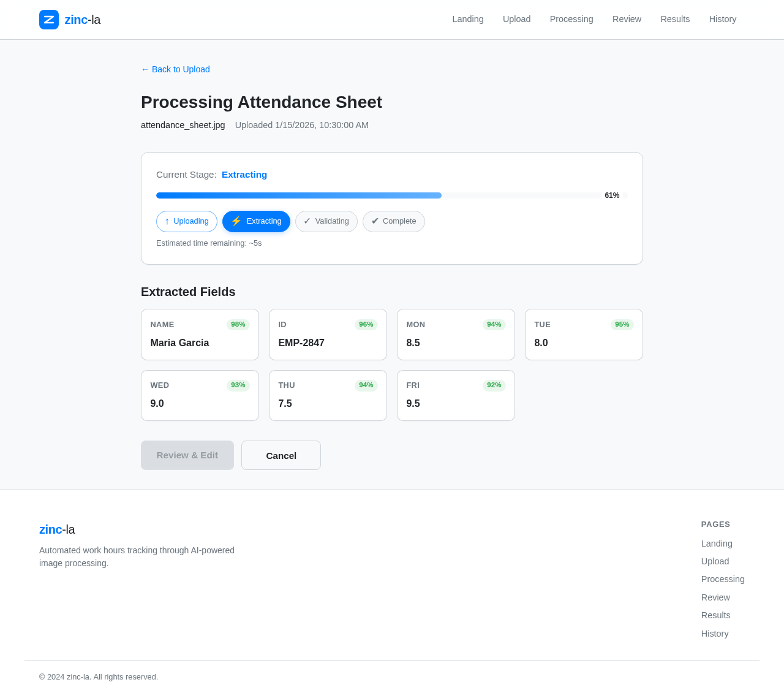Click the 61% progress label
The height and width of the screenshot is (693, 784).
tap(612, 195)
